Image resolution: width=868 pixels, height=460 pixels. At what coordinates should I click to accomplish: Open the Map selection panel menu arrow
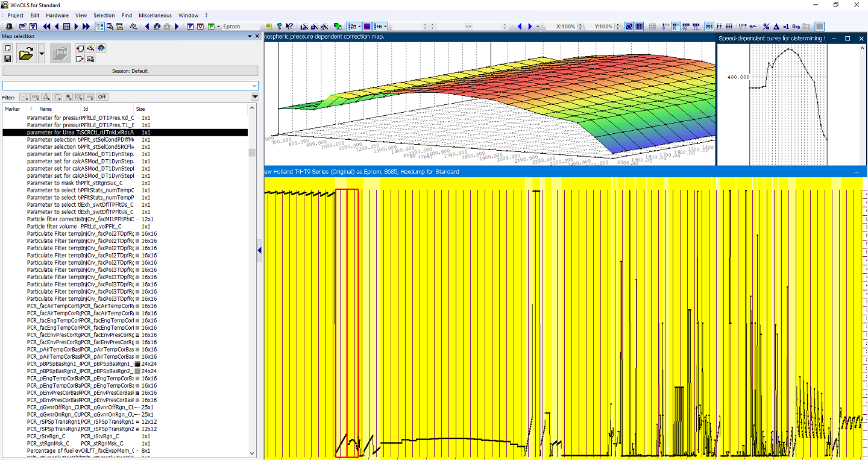250,36
